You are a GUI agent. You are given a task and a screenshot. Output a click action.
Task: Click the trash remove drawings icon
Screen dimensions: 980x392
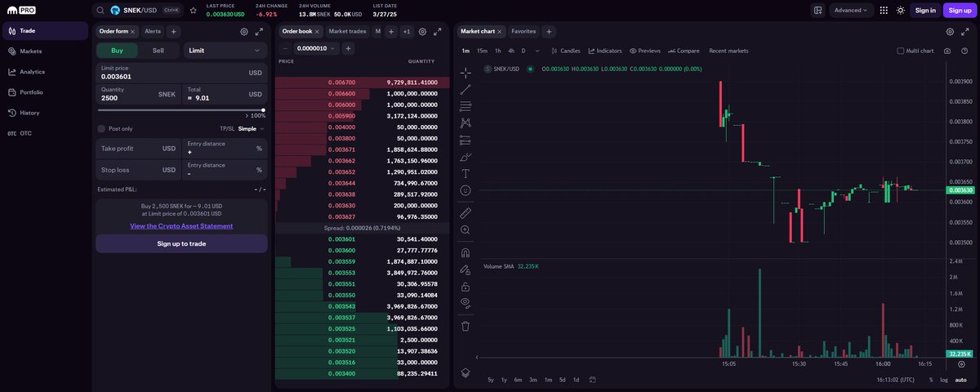[465, 326]
